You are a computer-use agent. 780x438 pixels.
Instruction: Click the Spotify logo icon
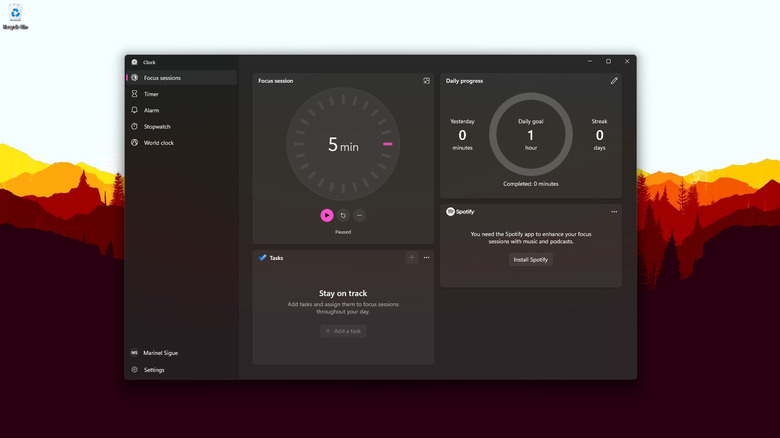point(450,212)
